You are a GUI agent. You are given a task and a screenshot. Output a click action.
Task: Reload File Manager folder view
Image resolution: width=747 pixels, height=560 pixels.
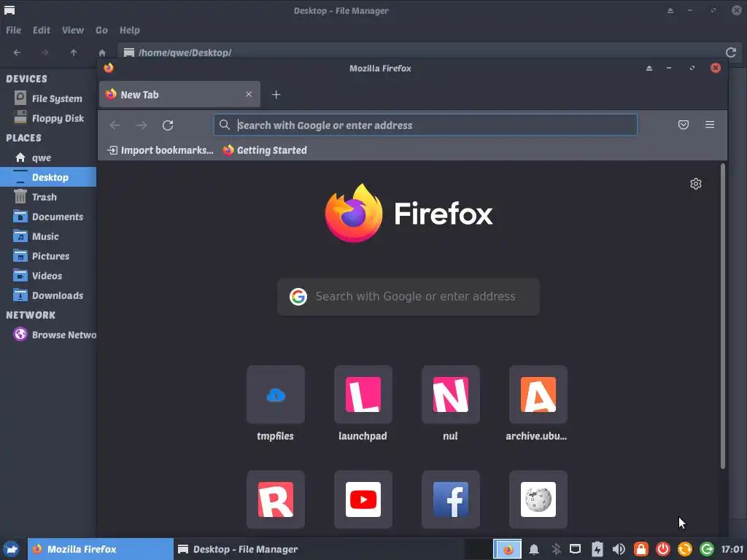tap(731, 52)
